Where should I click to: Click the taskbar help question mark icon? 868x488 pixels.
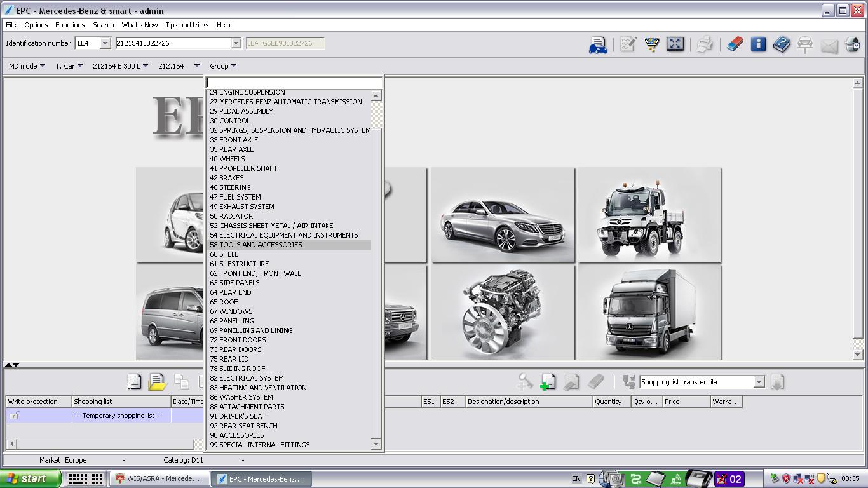(x=591, y=478)
